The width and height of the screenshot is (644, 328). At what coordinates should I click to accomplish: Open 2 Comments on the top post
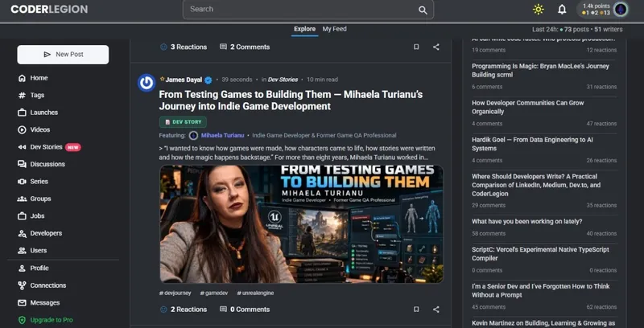[x=245, y=47]
